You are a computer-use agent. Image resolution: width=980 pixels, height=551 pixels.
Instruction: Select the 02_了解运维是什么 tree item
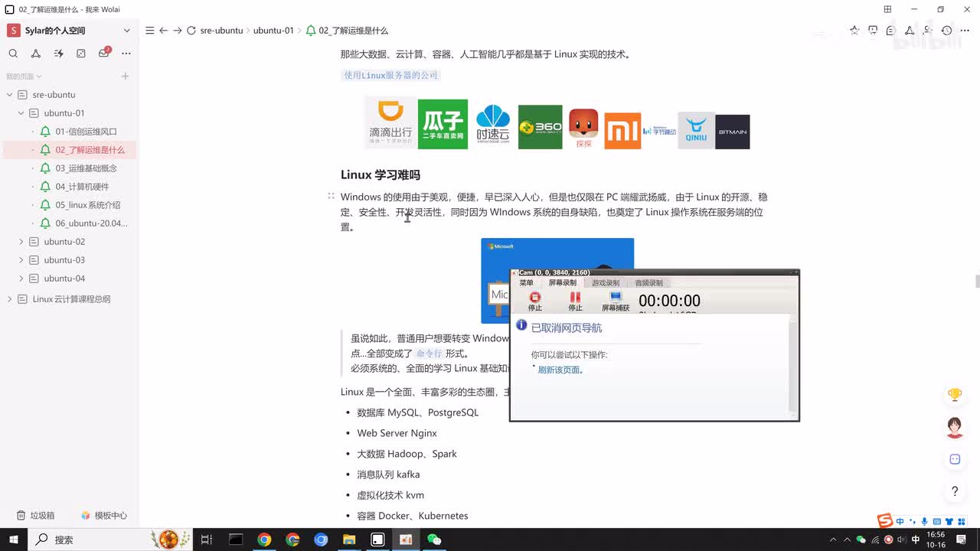[70, 150]
